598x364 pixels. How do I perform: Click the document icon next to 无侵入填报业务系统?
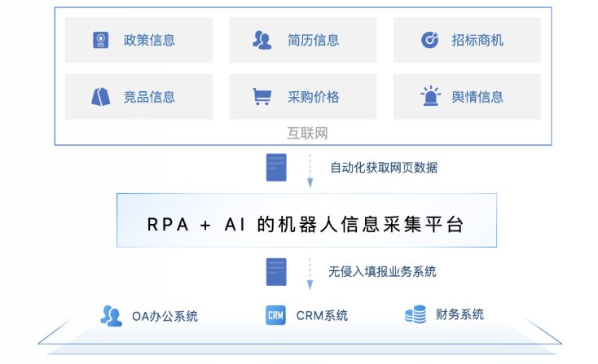[276, 272]
